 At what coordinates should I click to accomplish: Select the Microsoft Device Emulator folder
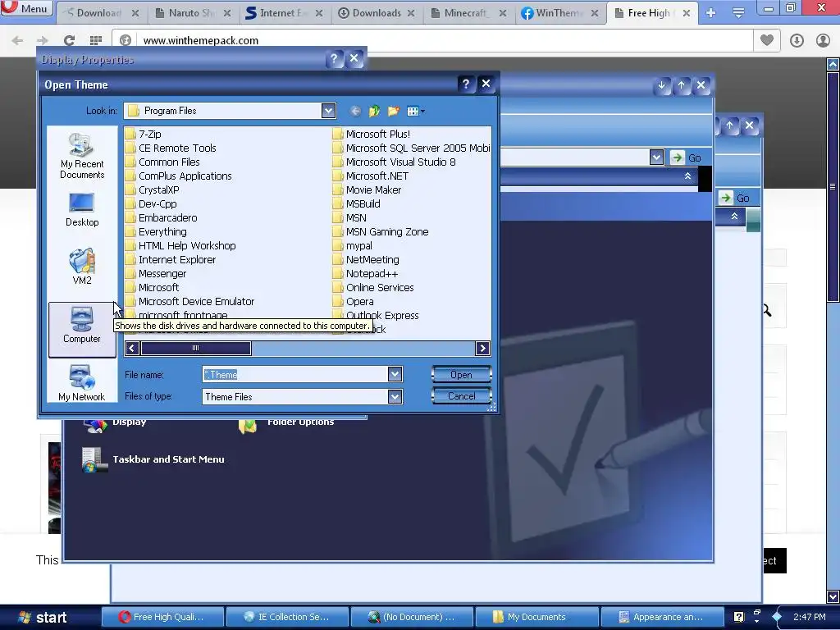[190, 301]
